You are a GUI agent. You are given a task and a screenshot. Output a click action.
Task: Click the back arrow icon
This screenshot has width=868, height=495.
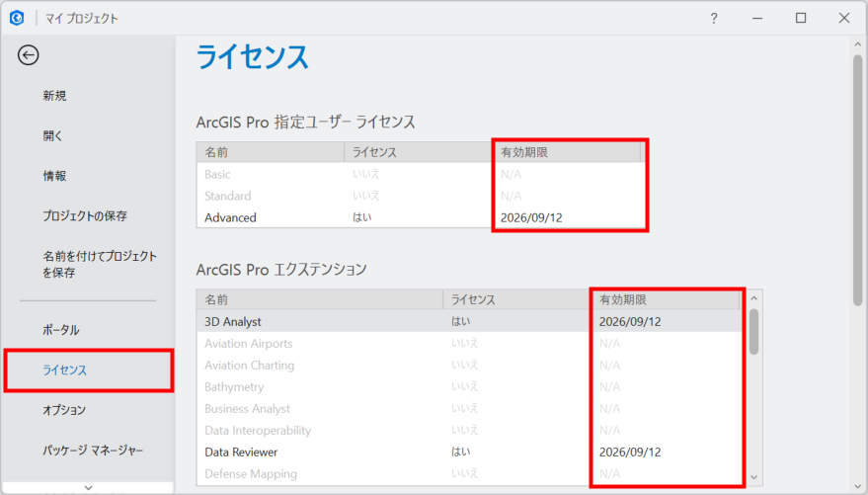point(28,54)
